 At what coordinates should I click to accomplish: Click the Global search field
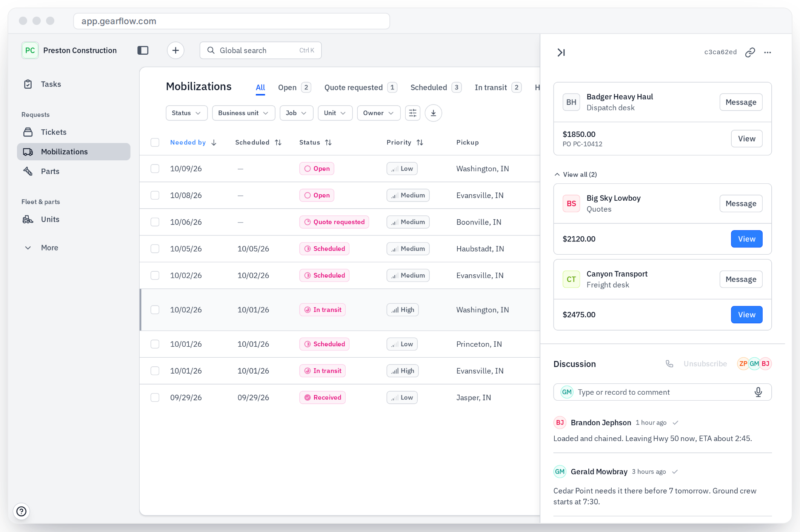[x=260, y=50]
